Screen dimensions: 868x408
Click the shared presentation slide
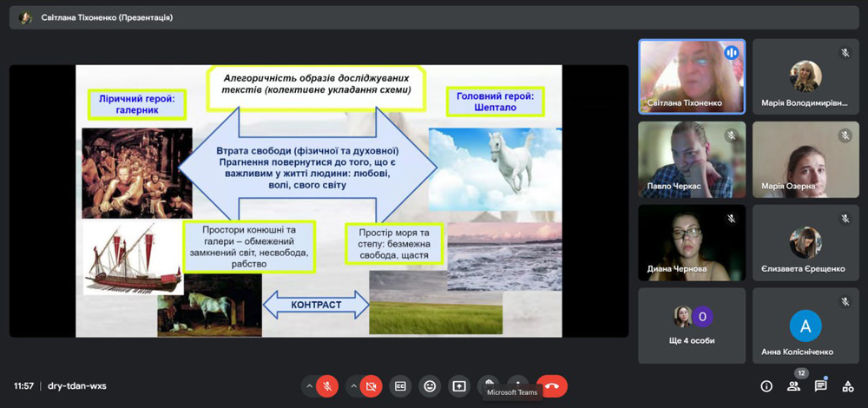coord(319,201)
